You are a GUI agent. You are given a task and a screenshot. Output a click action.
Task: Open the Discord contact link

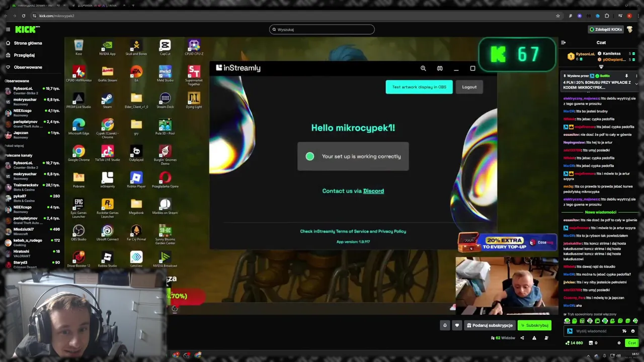click(373, 191)
